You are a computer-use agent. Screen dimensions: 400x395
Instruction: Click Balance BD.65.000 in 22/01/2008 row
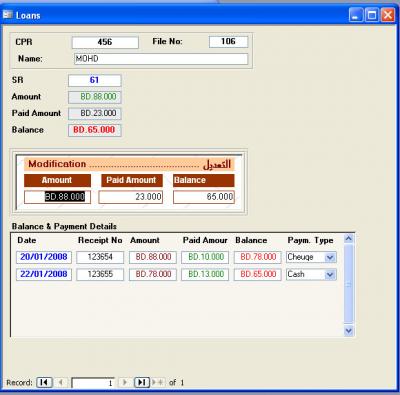tap(258, 275)
